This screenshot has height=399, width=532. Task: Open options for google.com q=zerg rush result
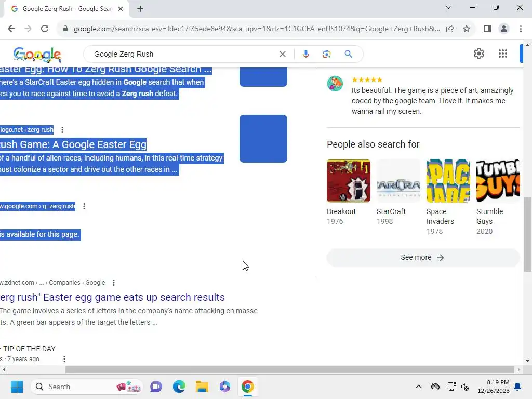[84, 206]
